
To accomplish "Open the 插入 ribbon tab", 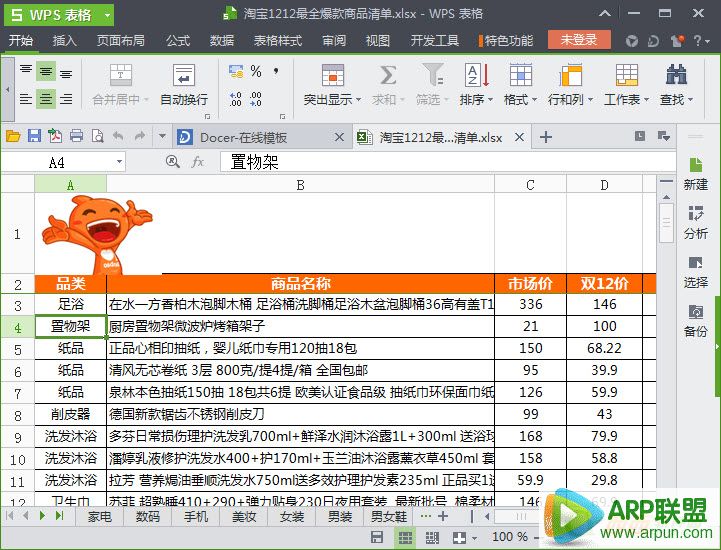I will click(x=64, y=40).
